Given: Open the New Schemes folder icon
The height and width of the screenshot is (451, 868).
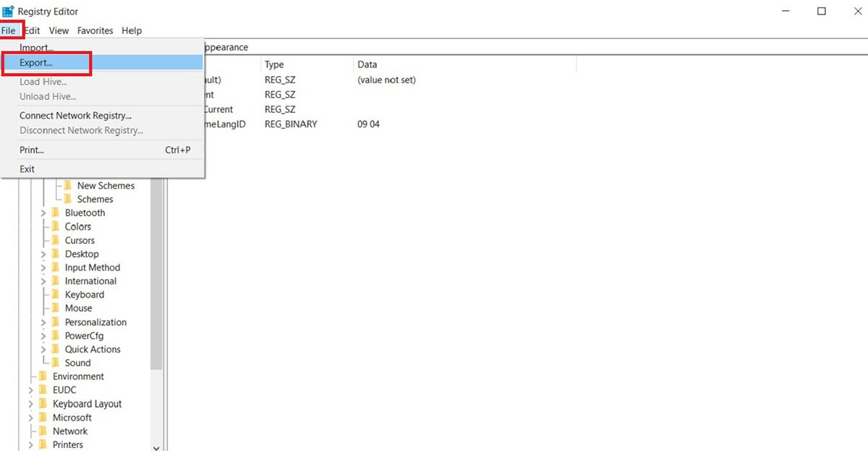Looking at the screenshot, I should [x=69, y=185].
